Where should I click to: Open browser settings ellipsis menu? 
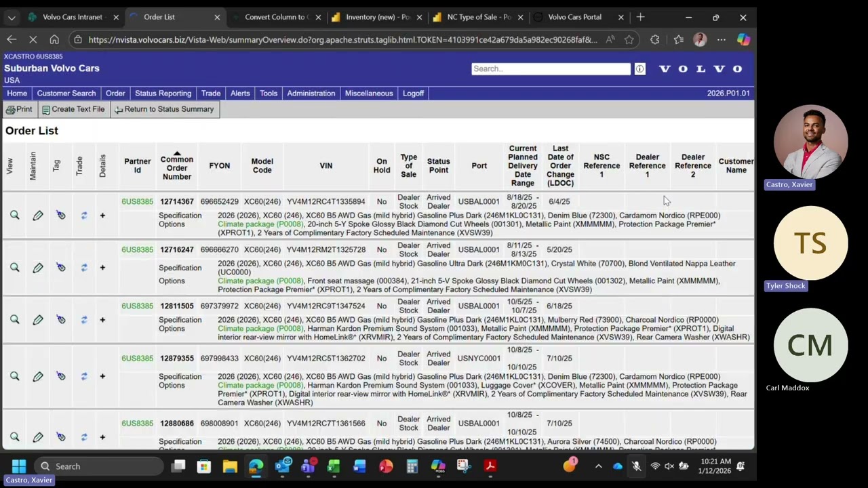[x=722, y=40]
